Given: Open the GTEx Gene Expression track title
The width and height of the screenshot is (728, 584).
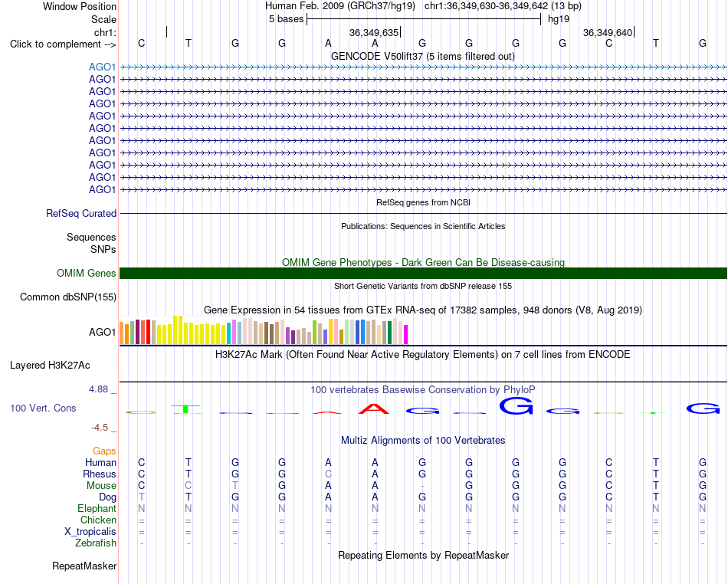Looking at the screenshot, I should tap(423, 310).
